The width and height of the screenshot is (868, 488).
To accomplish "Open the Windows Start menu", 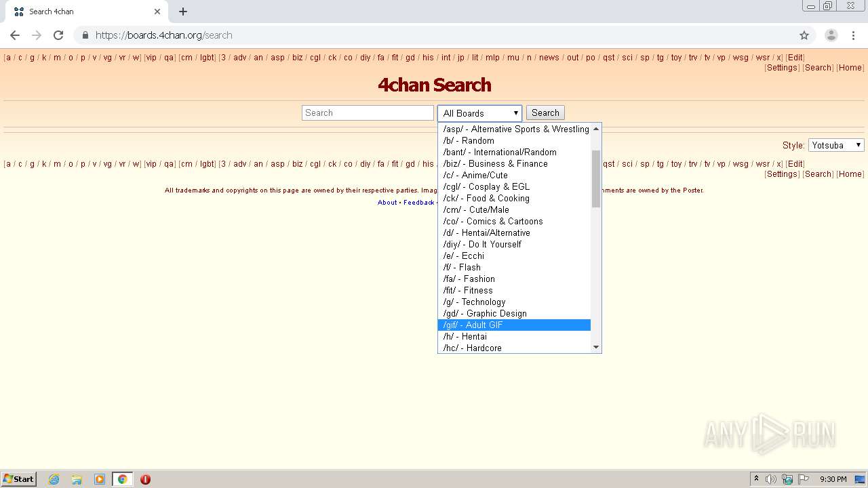I will click(x=19, y=479).
